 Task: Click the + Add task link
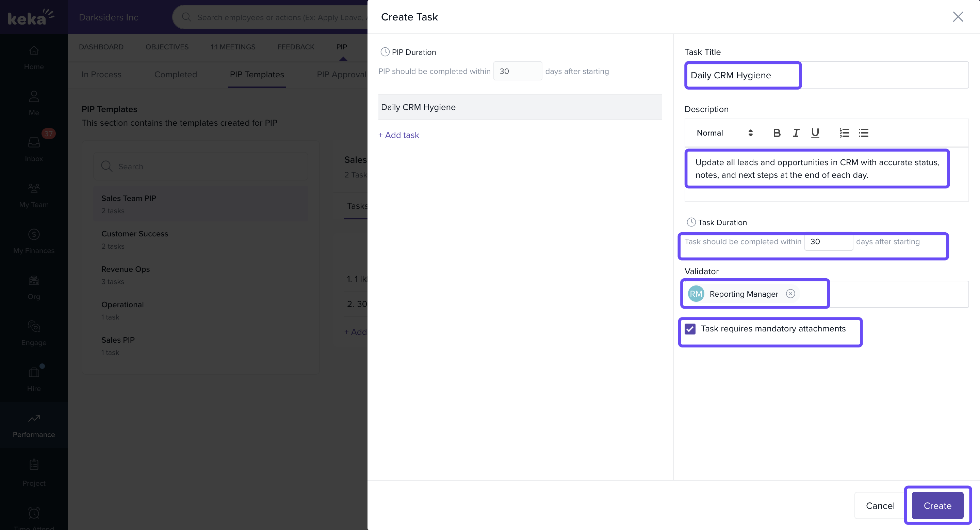[x=399, y=135]
